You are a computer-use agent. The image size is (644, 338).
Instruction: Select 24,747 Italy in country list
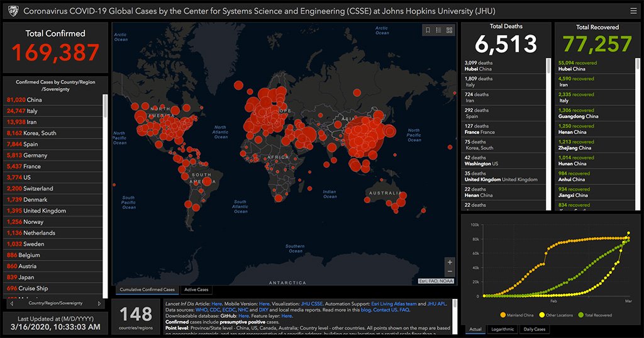pos(53,111)
